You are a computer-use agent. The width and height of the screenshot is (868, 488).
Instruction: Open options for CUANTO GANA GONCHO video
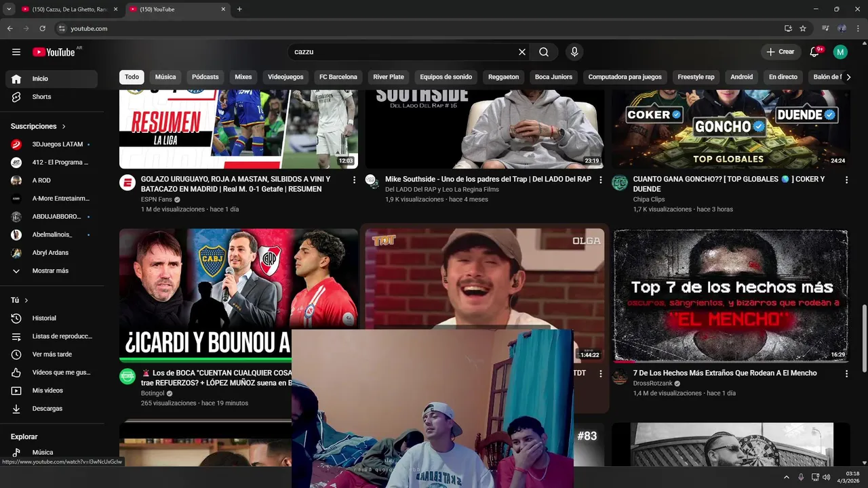846,180
